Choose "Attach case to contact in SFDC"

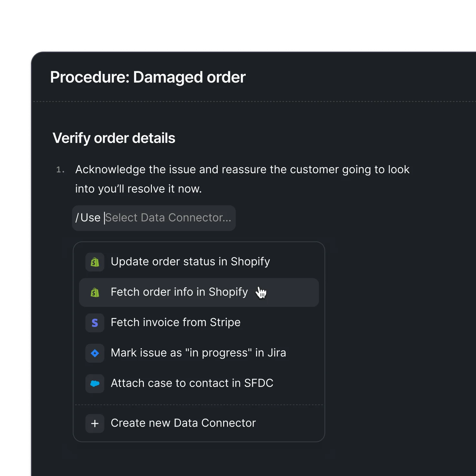(x=192, y=383)
